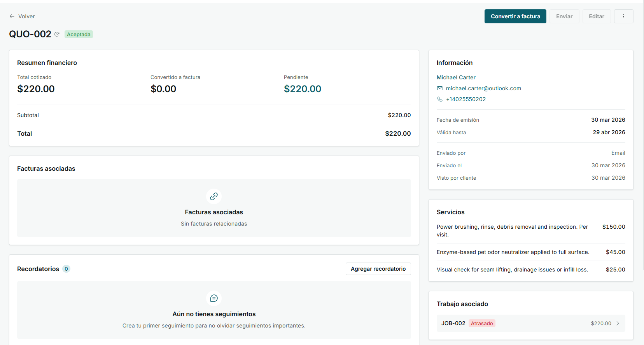644x345 pixels.
Task: Click the QUO-002 quote title
Action: point(30,34)
